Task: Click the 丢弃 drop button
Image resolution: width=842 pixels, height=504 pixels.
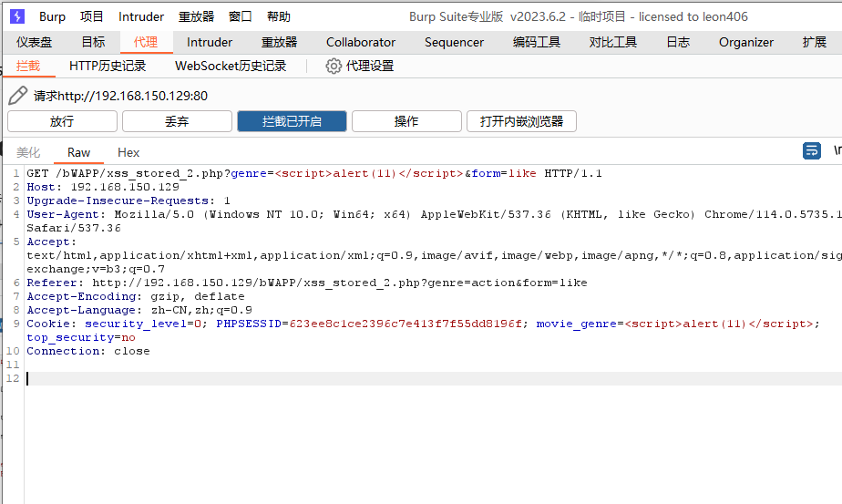Action: pyautogui.click(x=177, y=121)
